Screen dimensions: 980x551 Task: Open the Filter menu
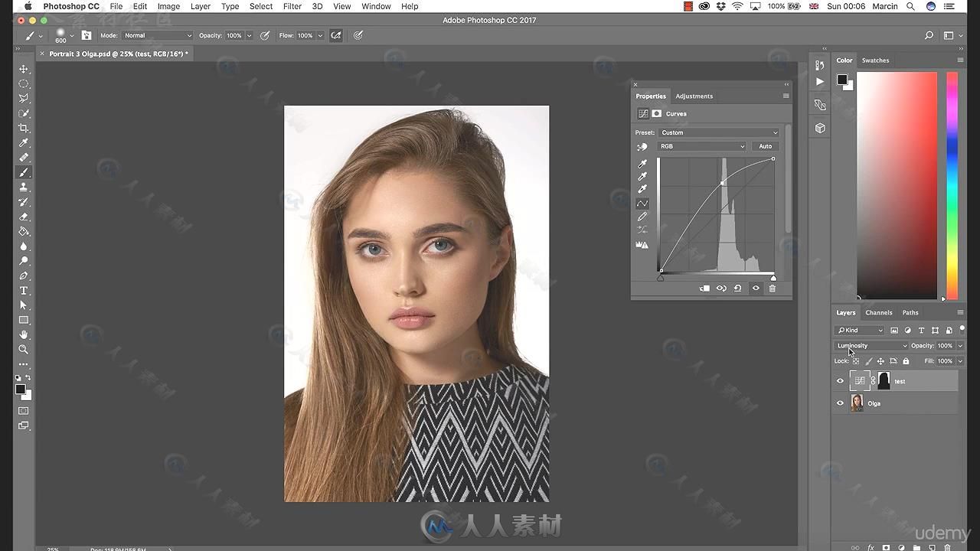(x=292, y=6)
